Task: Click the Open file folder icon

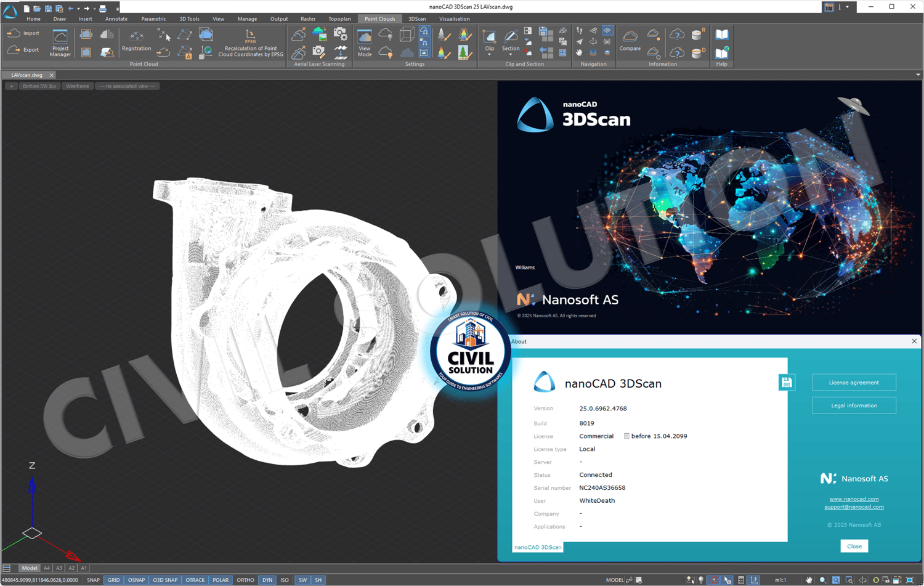Action: (x=37, y=9)
